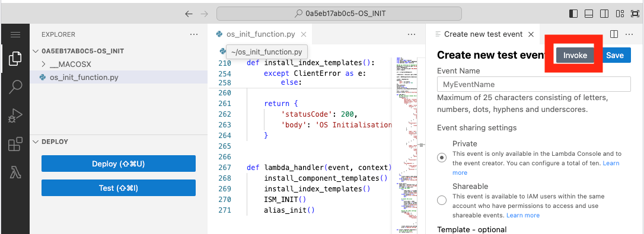Open the AWS Lambda view icon
644x234 pixels.
[x=15, y=173]
